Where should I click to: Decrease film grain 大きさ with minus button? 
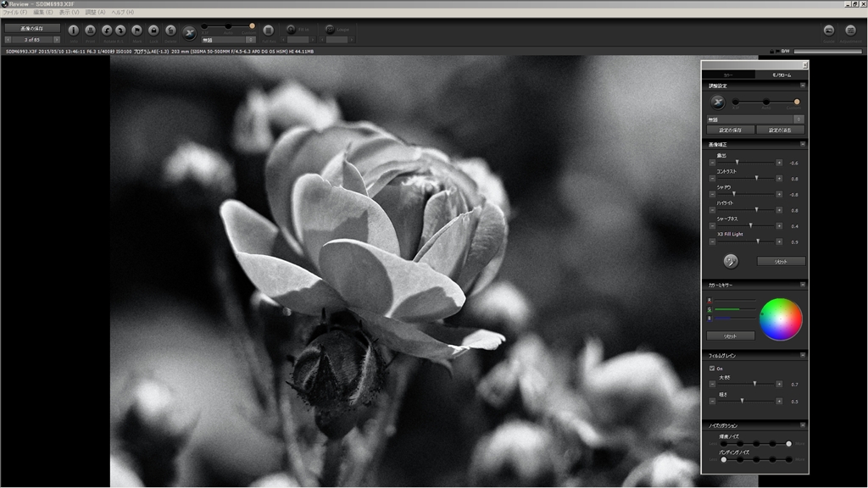(x=712, y=384)
